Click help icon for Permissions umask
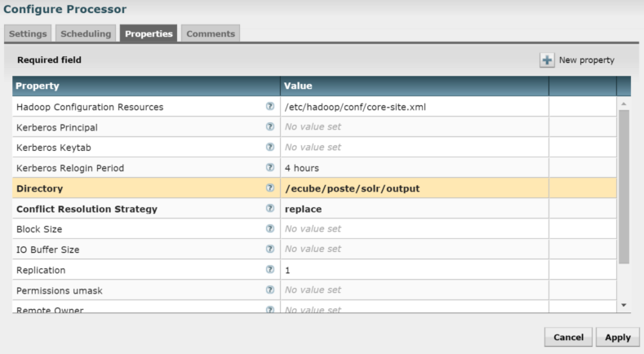 click(269, 290)
